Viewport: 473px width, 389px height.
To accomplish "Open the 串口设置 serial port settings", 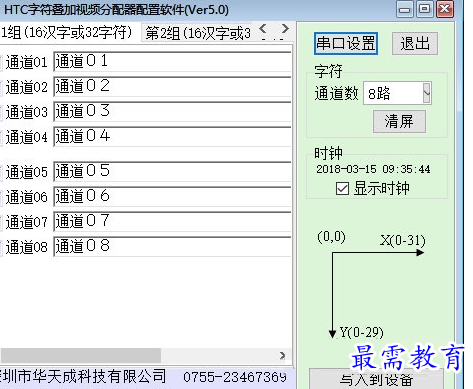I will click(345, 43).
